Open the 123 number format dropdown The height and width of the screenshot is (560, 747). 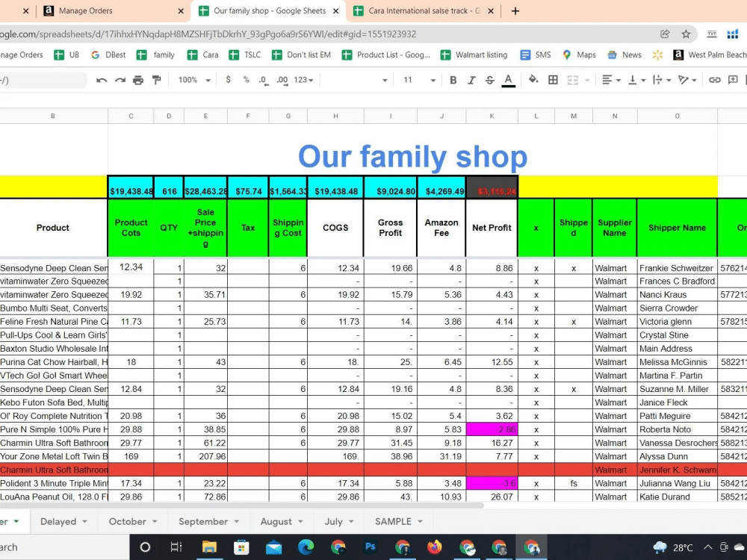coord(303,80)
